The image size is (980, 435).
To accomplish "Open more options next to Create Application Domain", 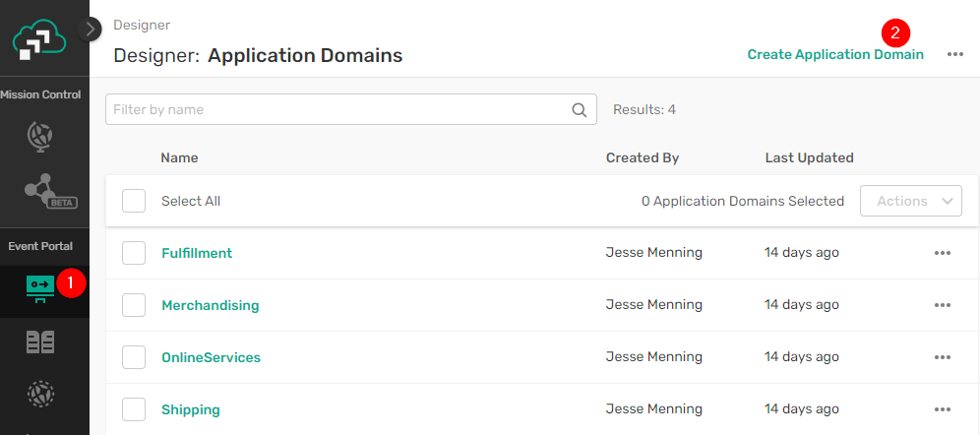I will [x=955, y=54].
